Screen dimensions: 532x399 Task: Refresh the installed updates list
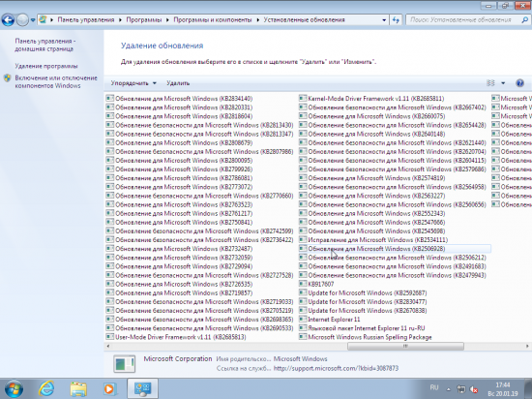click(x=396, y=20)
